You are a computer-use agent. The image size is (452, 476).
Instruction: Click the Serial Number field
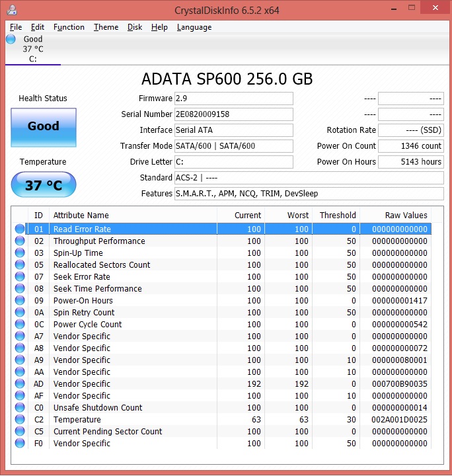pyautogui.click(x=233, y=114)
